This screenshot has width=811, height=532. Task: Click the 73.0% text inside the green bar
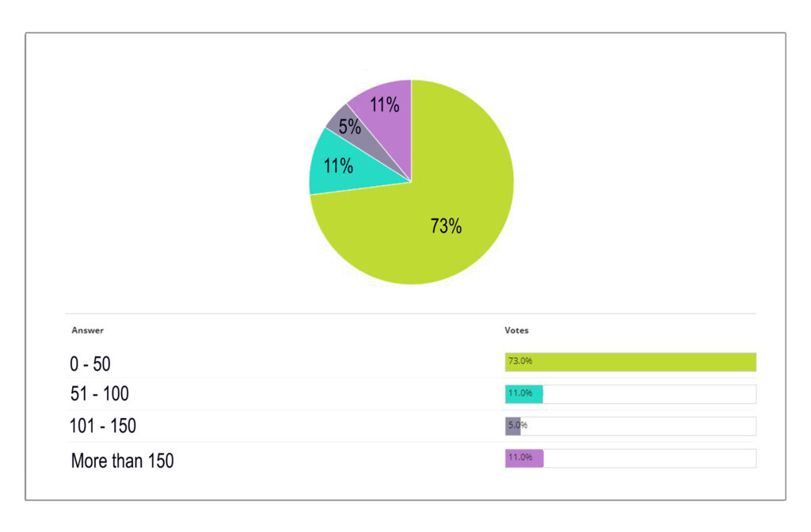[x=520, y=361]
